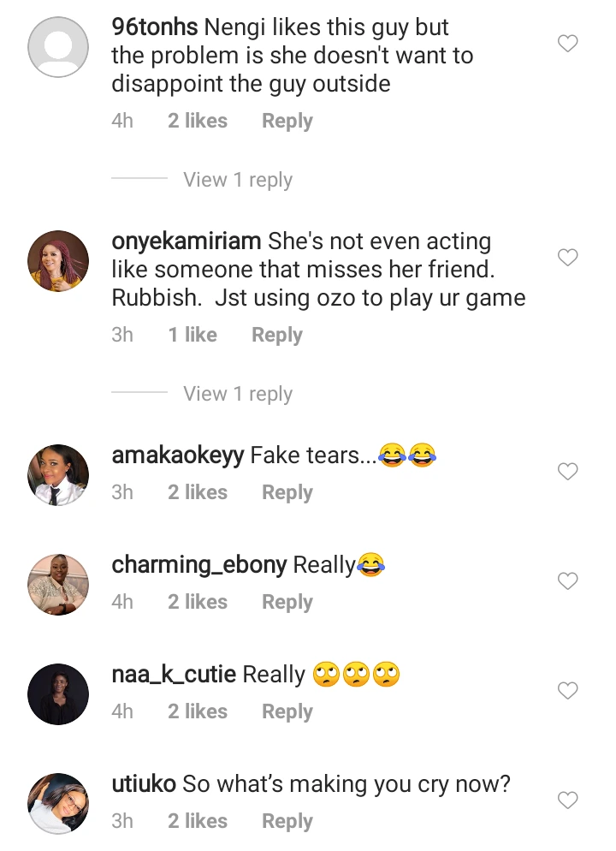Reply to amakaokeyy's Fake tears comment
The width and height of the screenshot is (616, 851).
(x=287, y=492)
